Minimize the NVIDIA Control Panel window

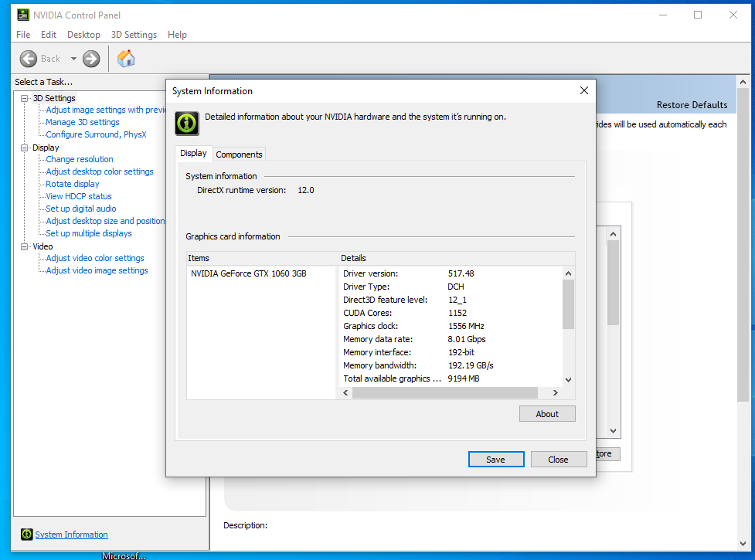[x=663, y=15]
